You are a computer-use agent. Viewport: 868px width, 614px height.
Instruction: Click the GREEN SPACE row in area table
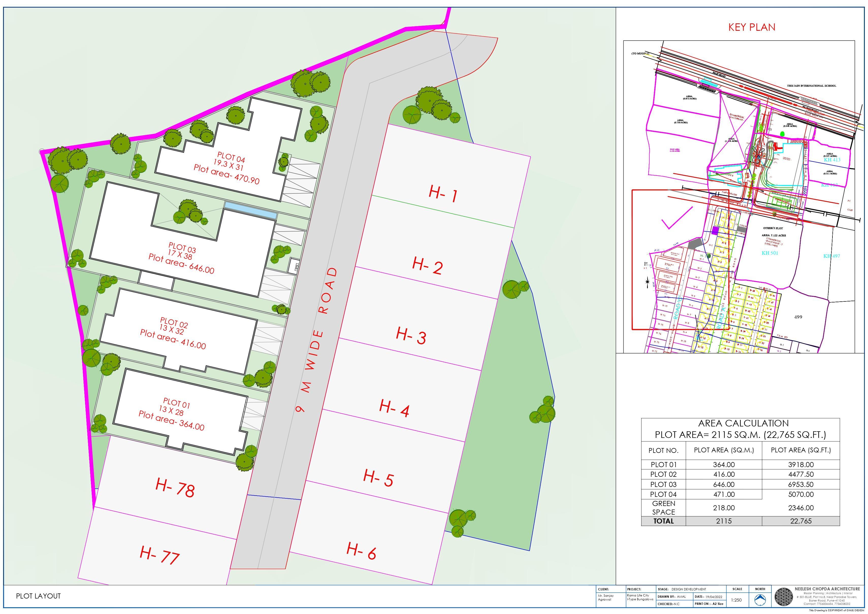664,508
